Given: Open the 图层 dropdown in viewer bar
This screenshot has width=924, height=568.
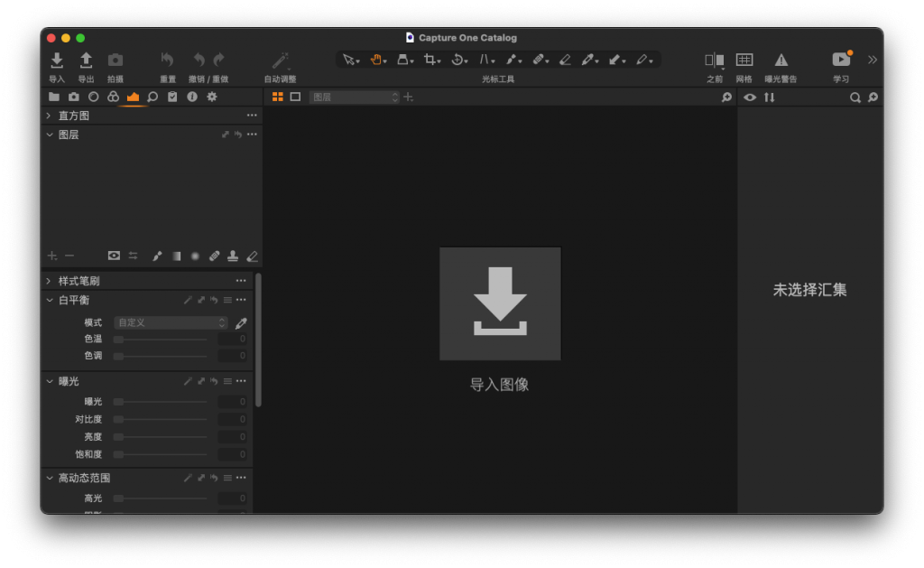Looking at the screenshot, I should pos(354,98).
